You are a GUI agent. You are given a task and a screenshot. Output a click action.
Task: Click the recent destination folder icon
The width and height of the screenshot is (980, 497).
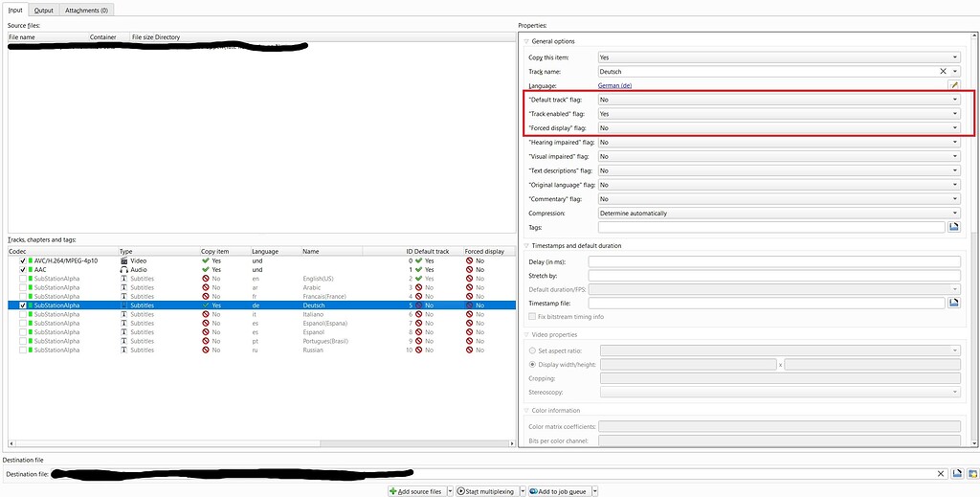971,473
